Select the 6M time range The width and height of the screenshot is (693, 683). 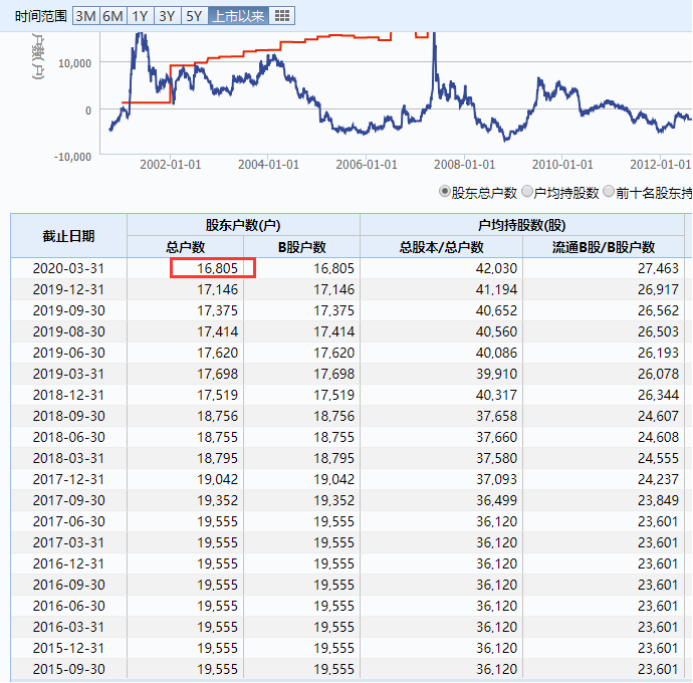[x=113, y=16]
